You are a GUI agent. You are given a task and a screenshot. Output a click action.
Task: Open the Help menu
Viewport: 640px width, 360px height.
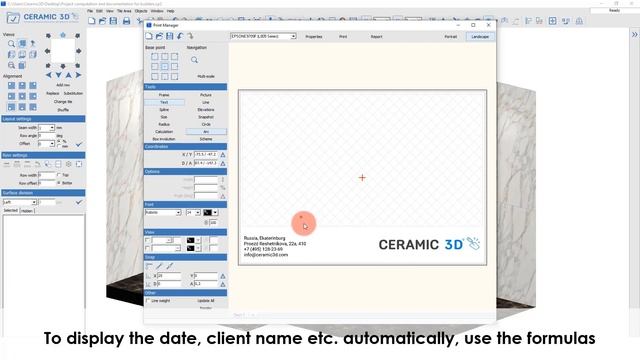tap(171, 11)
